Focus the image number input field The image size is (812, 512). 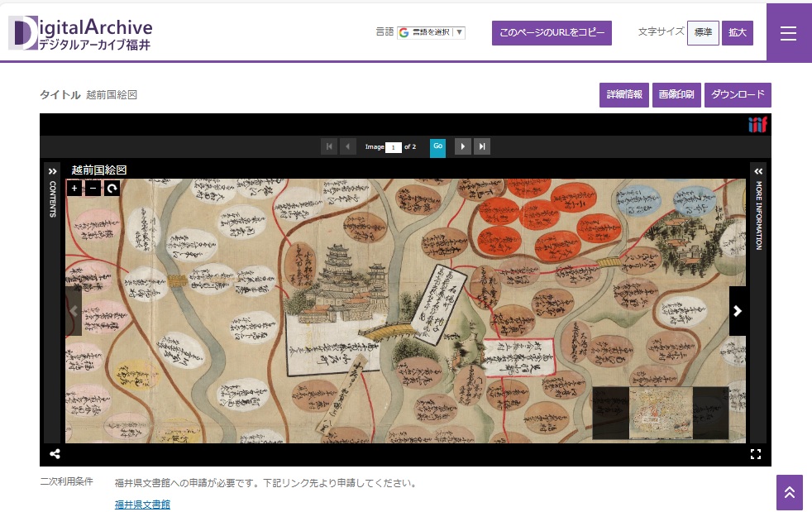pos(393,147)
